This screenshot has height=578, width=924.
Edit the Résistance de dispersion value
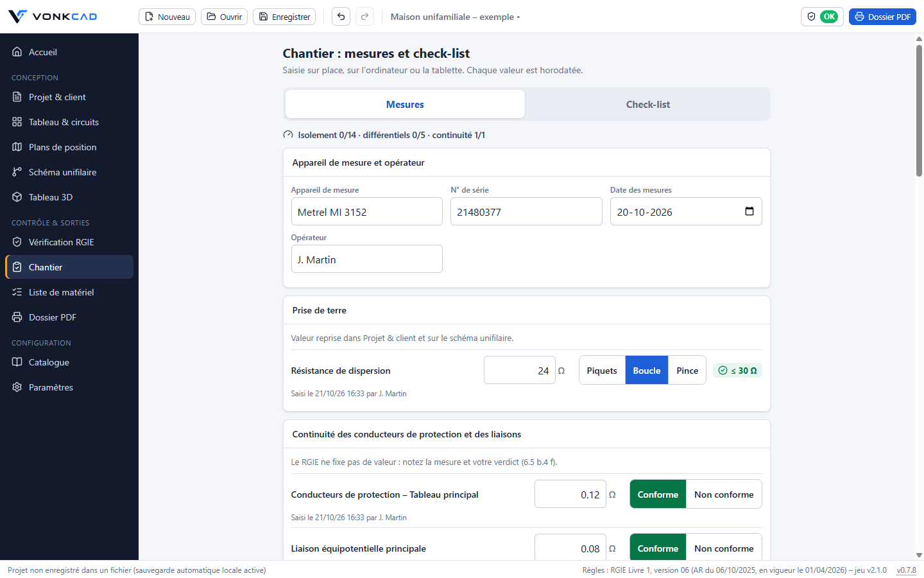(520, 370)
